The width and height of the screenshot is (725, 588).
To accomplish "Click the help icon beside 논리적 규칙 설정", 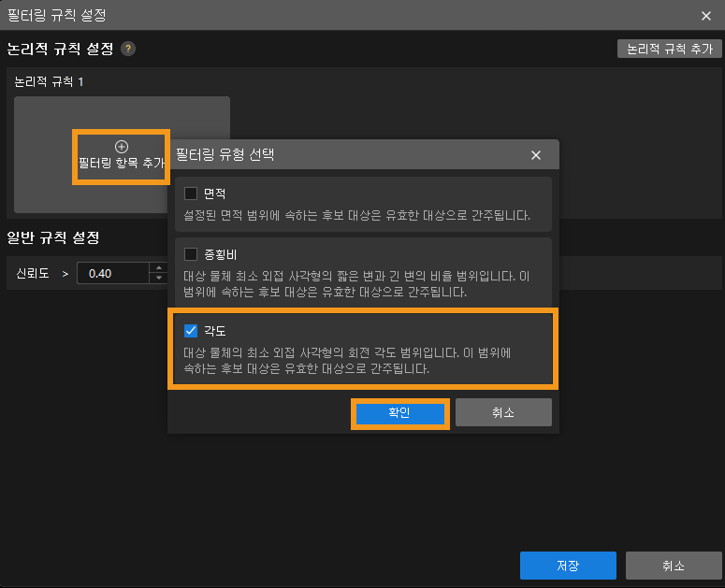I will (x=128, y=49).
